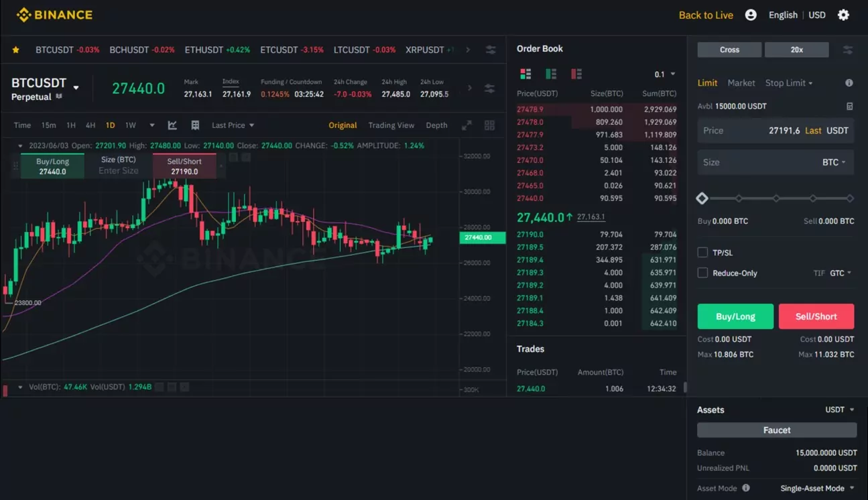Select the Original chart tab
This screenshot has width=868, height=500.
pyautogui.click(x=343, y=125)
